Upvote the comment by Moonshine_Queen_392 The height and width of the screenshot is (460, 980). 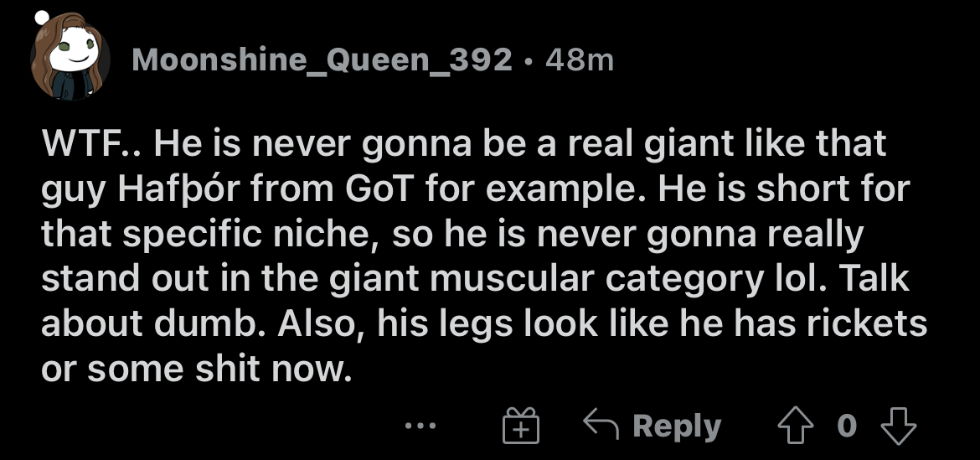[x=795, y=426]
